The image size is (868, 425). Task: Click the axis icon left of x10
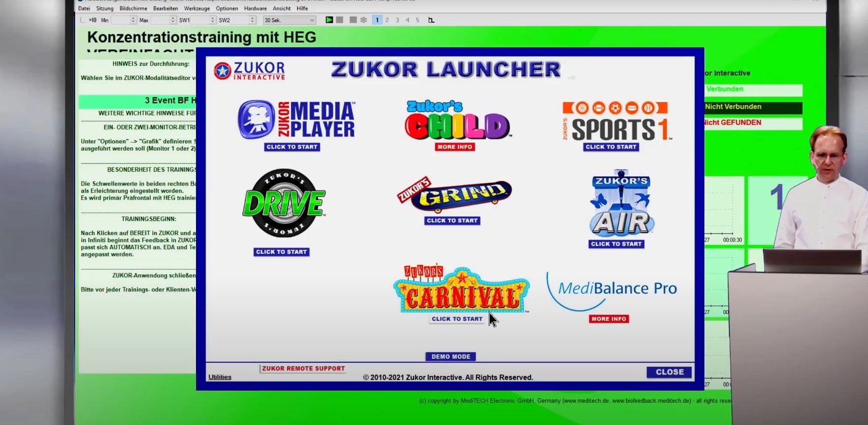coord(82,20)
